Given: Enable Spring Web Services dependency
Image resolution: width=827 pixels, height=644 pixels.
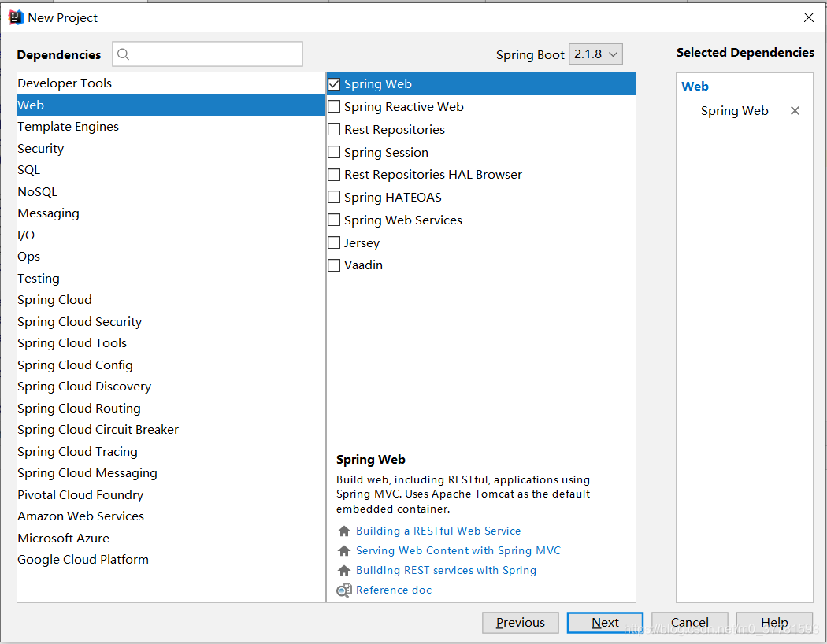Looking at the screenshot, I should (334, 220).
